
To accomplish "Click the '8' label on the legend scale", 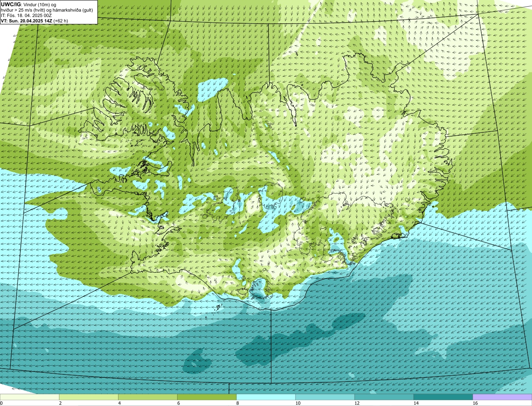I will (x=238, y=403).
